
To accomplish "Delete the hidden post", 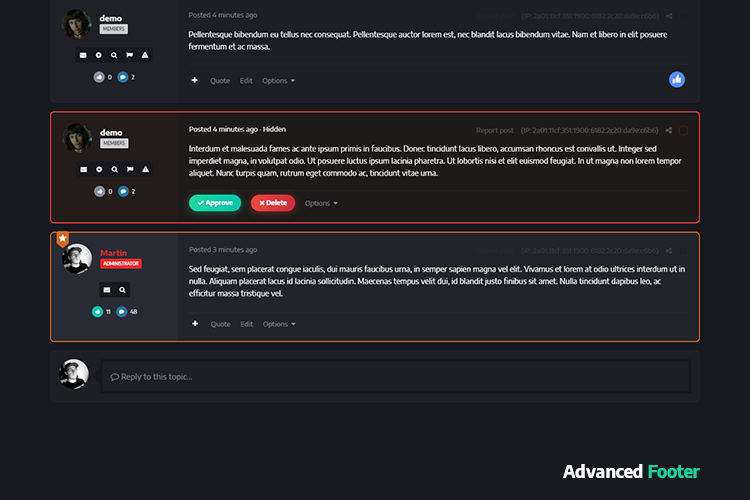I will point(273,203).
